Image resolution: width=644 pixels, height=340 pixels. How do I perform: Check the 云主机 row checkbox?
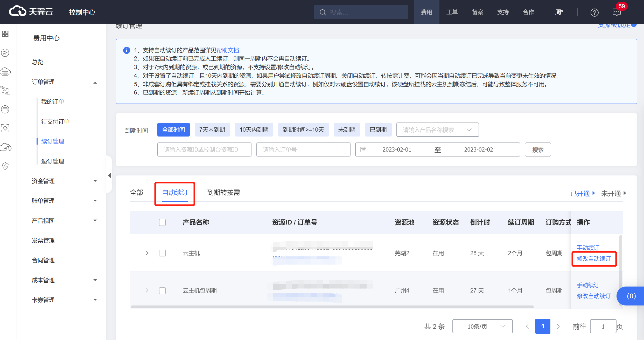coord(162,253)
